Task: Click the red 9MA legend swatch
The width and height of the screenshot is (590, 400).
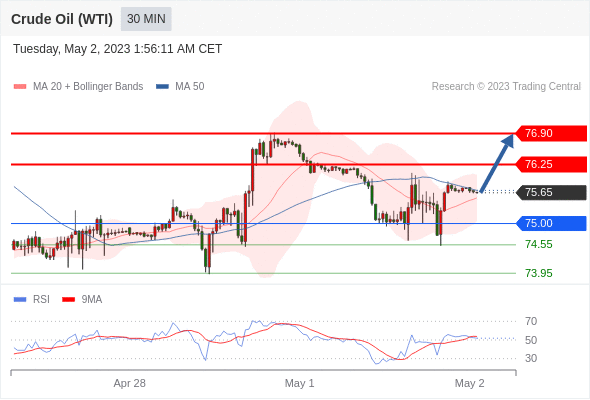Action: click(68, 300)
